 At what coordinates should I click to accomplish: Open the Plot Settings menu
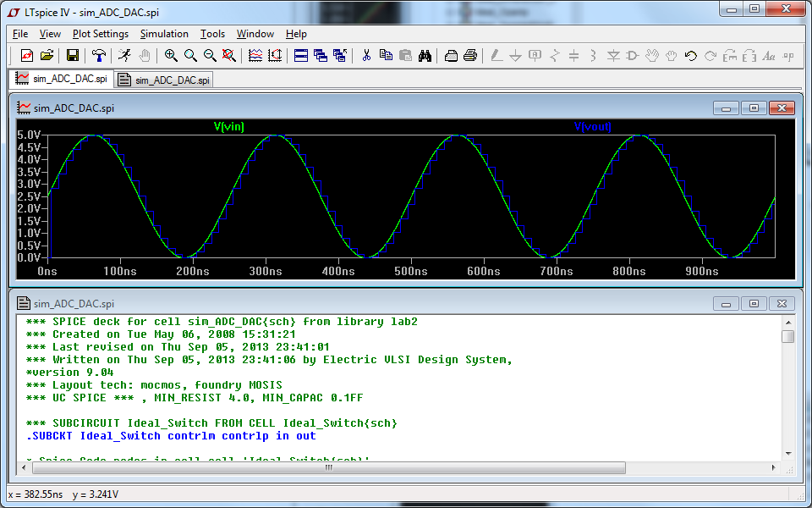(x=100, y=34)
